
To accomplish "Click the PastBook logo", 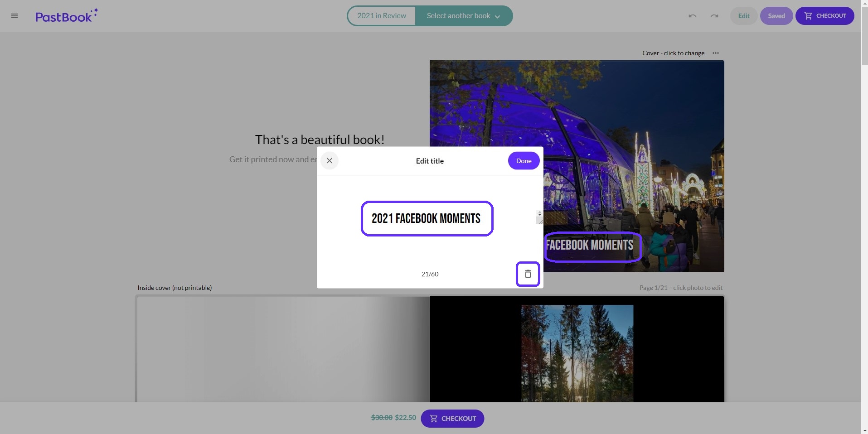I will (67, 16).
